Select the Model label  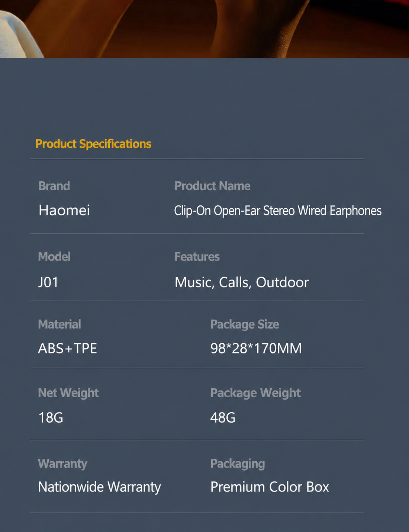[x=54, y=256]
